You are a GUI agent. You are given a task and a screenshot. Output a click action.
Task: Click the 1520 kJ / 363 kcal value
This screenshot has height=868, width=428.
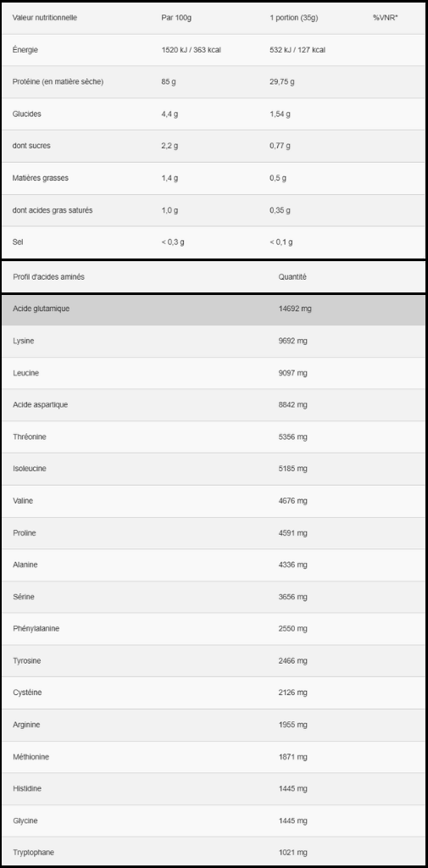click(191, 50)
